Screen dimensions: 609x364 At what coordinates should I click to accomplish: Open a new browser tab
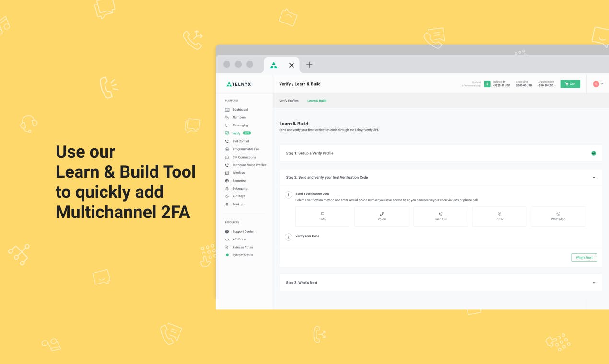(309, 65)
